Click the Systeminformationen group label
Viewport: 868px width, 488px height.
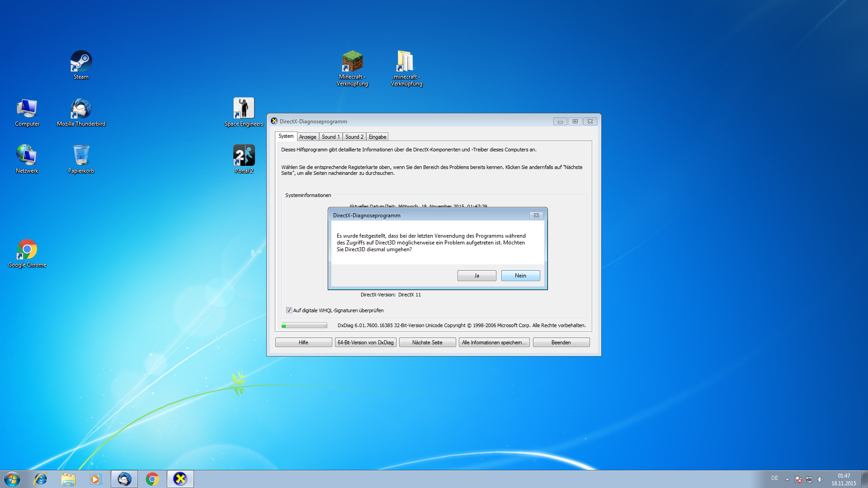[x=308, y=195]
